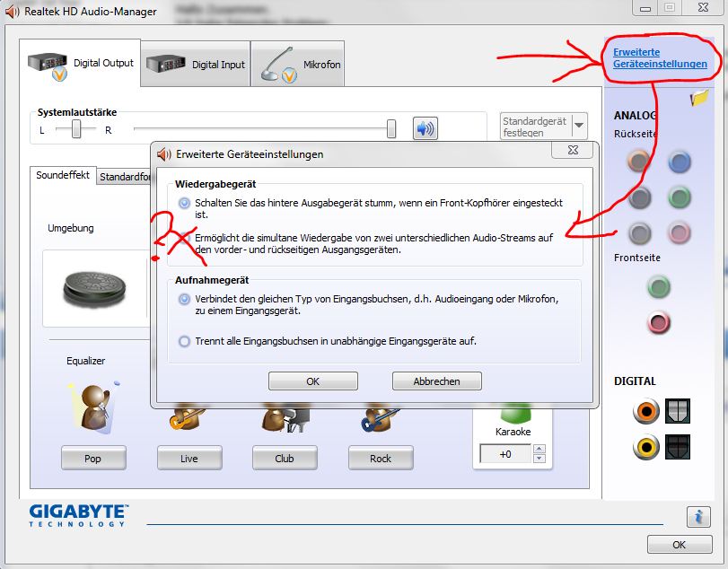
Task: Click the black rear analog jack
Action: 640,197
